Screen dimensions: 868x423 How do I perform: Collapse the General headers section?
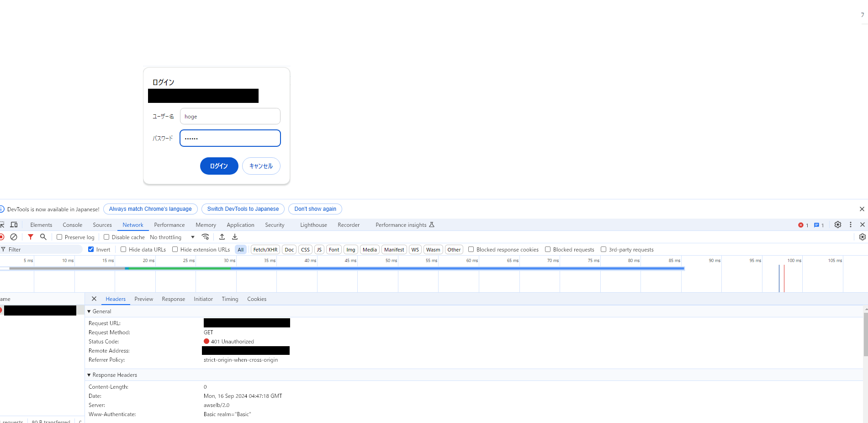(89, 311)
